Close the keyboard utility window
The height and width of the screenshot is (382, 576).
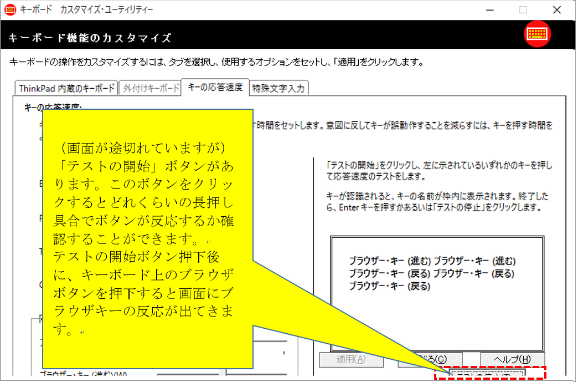[557, 10]
